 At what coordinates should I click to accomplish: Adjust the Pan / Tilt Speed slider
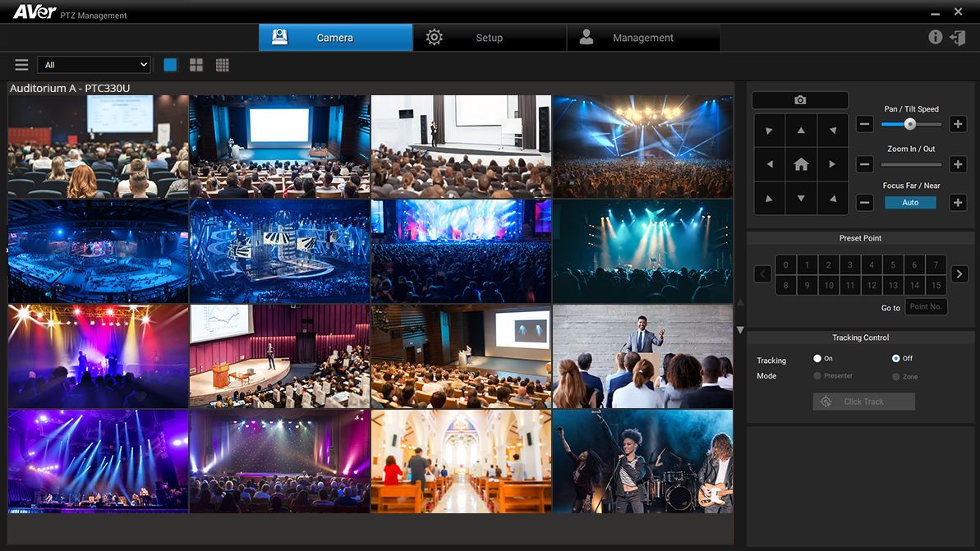click(x=911, y=124)
